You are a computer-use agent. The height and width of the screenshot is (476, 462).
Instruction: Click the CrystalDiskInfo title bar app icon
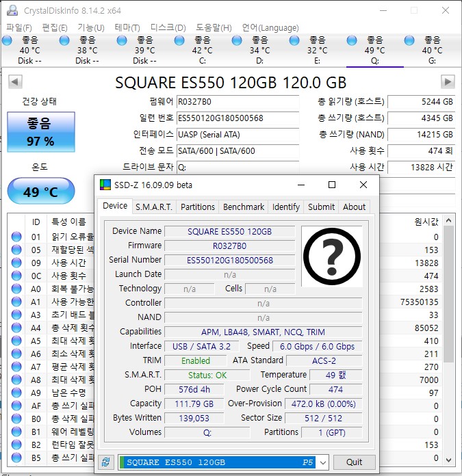coord(12,10)
